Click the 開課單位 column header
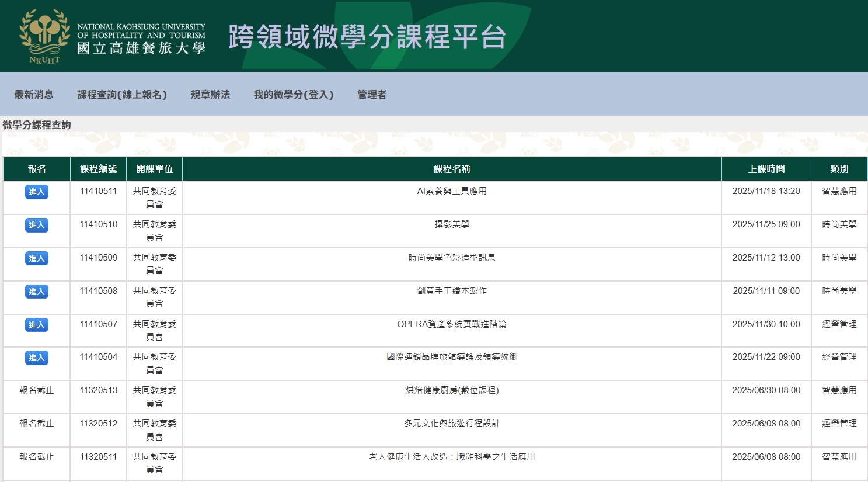This screenshot has width=868, height=482. point(155,169)
